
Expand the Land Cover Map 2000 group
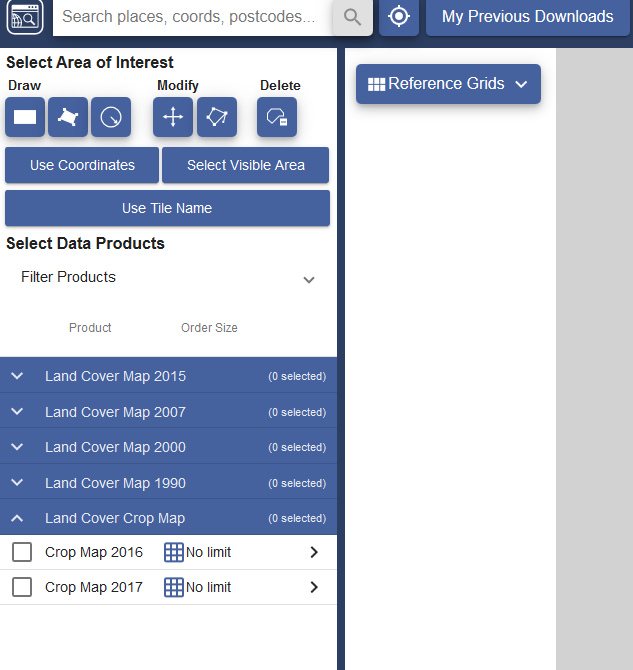tap(18, 447)
